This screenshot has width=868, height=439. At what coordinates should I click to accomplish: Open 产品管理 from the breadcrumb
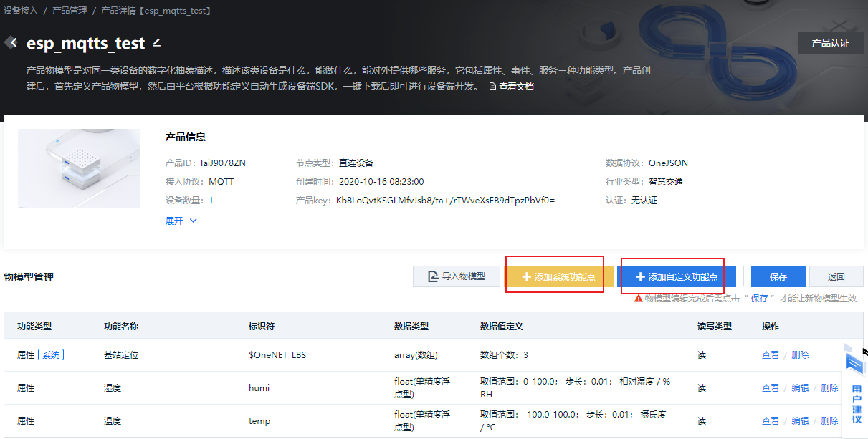pyautogui.click(x=69, y=10)
